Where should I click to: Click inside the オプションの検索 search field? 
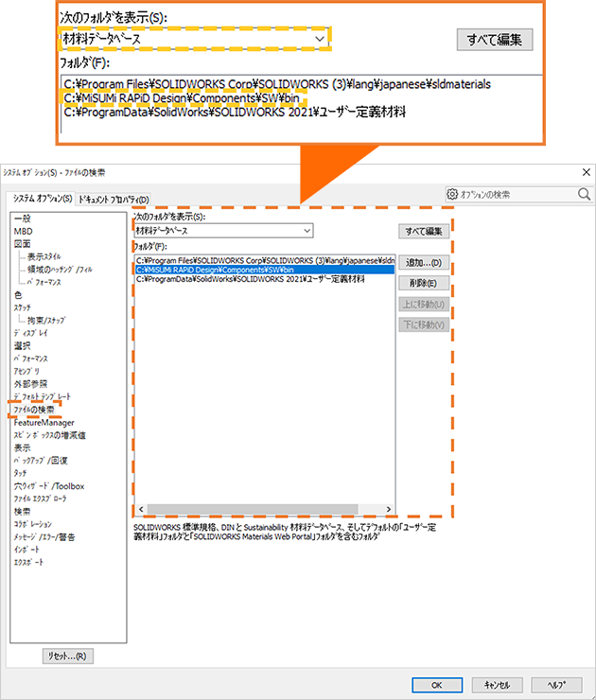click(x=516, y=194)
